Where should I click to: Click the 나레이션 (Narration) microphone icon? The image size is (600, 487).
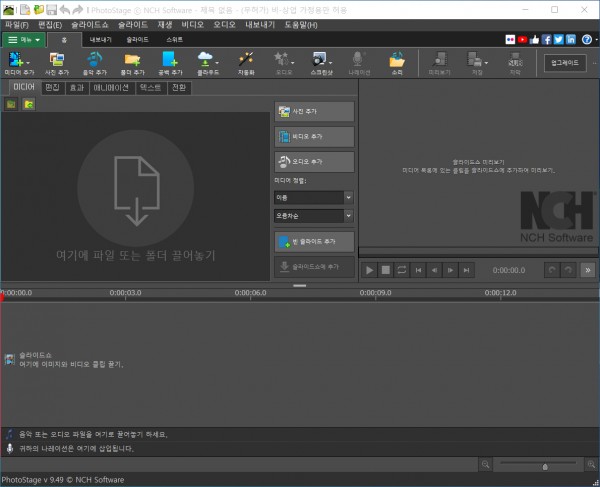359,63
